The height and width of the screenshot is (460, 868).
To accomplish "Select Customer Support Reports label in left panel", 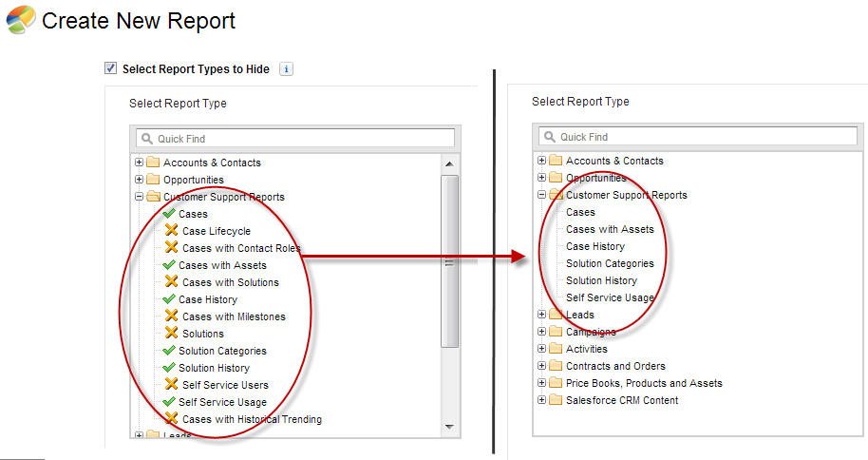I will [x=224, y=197].
